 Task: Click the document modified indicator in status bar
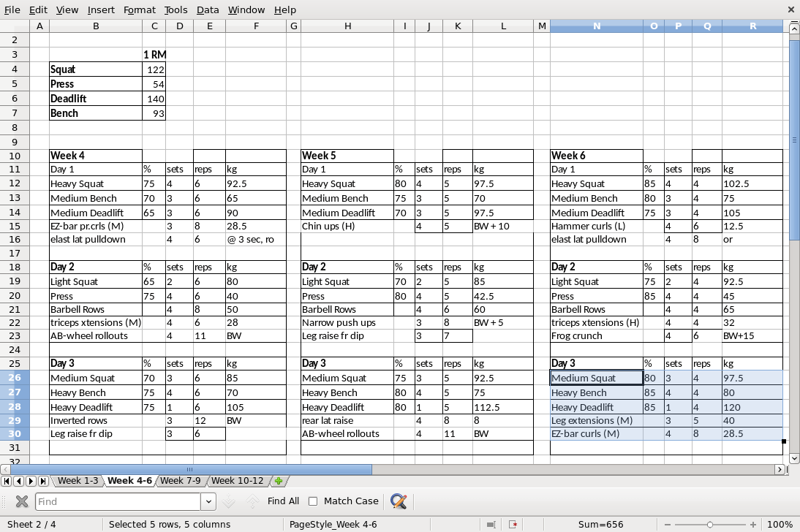tap(514, 524)
